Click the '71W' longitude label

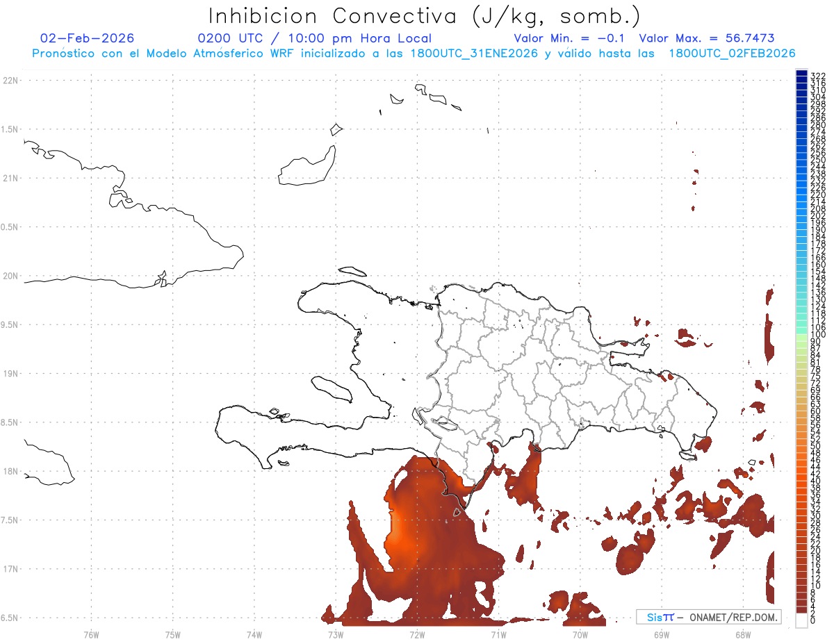498,634
